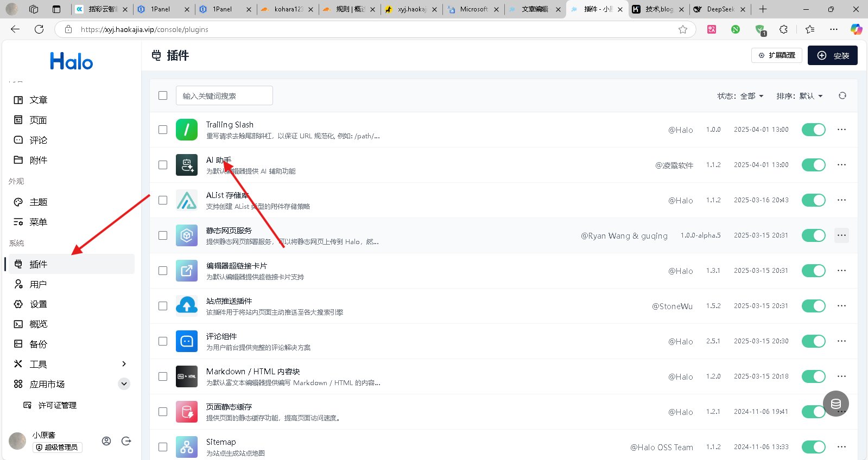Viewport: 868px width, 460px height.
Task: Open more actions for Markdown / HTML 内容块
Action: (841, 376)
